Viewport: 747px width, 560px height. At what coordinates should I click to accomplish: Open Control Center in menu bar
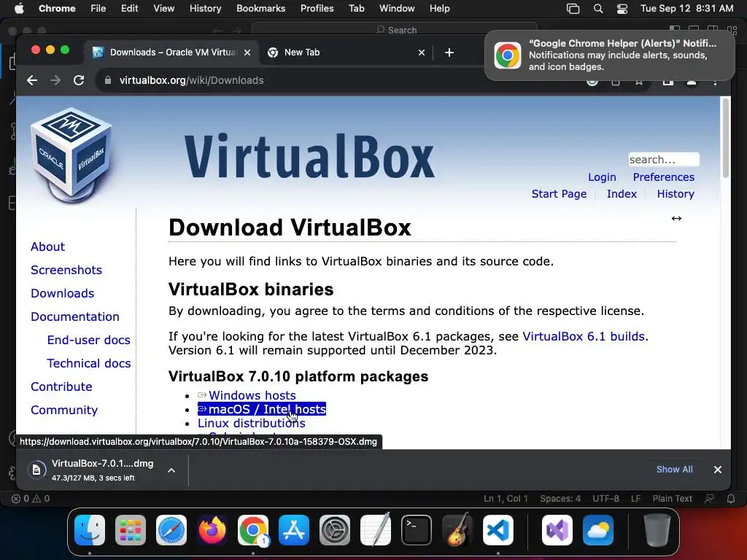[622, 9]
